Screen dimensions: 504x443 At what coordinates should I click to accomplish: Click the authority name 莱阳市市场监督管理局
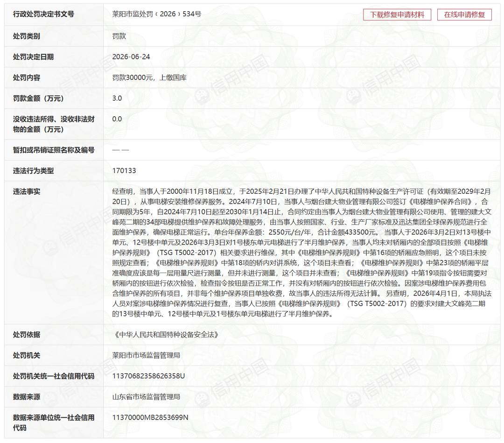(146, 355)
